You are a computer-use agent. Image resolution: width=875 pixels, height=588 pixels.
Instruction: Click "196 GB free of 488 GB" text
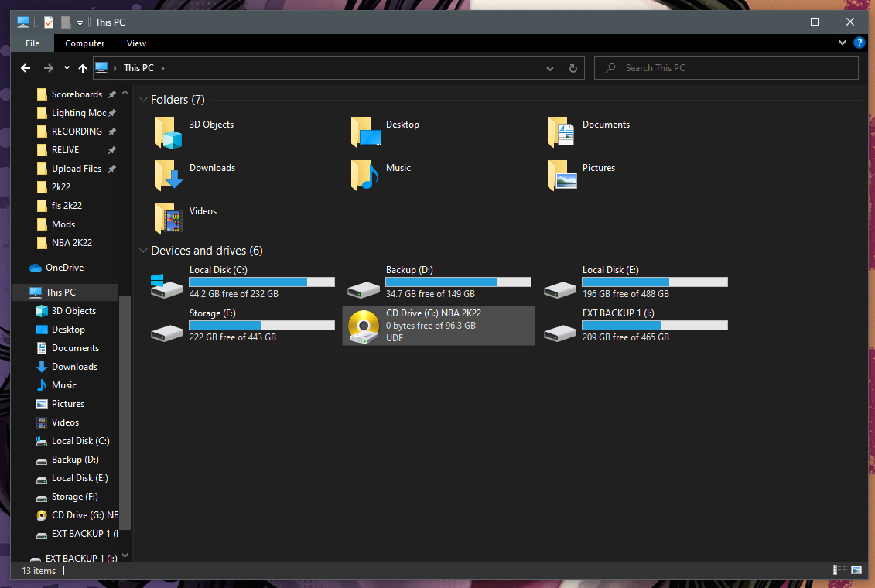click(x=626, y=294)
